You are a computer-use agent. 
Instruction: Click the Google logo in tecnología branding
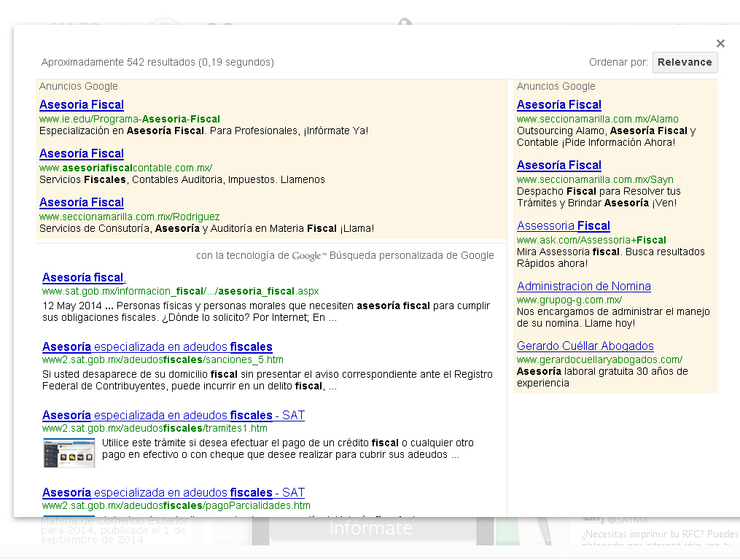tap(308, 256)
